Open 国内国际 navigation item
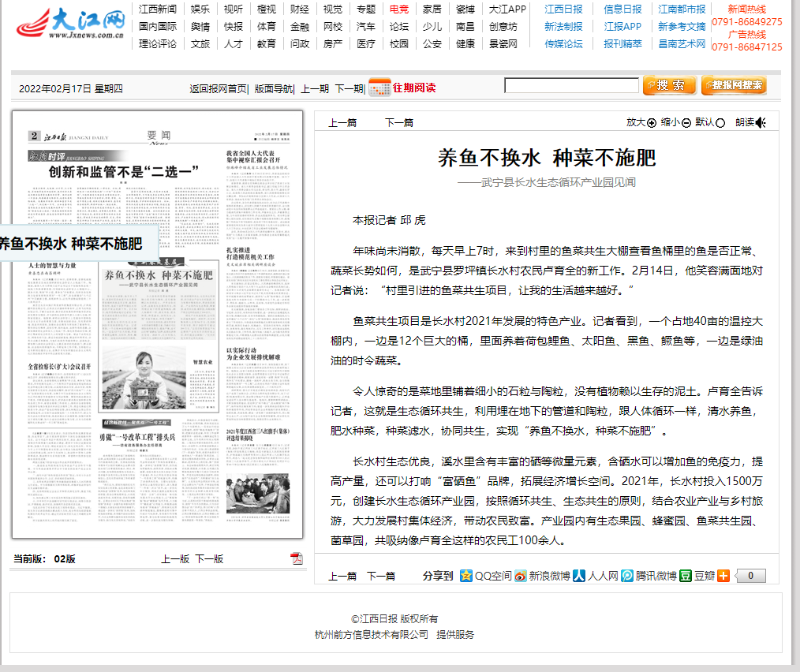Screen dimensions: 800x672 click(158, 27)
